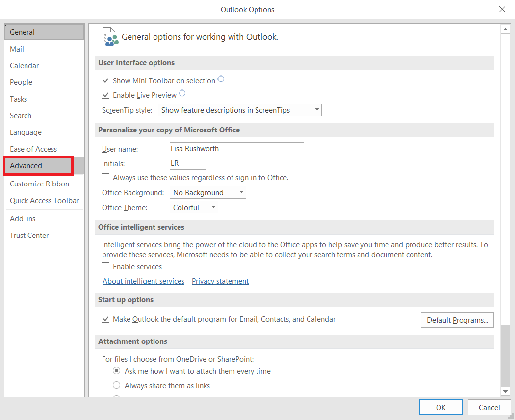Select Ask me how I want to attach them
Image resolution: width=515 pixels, height=420 pixels.
(117, 371)
